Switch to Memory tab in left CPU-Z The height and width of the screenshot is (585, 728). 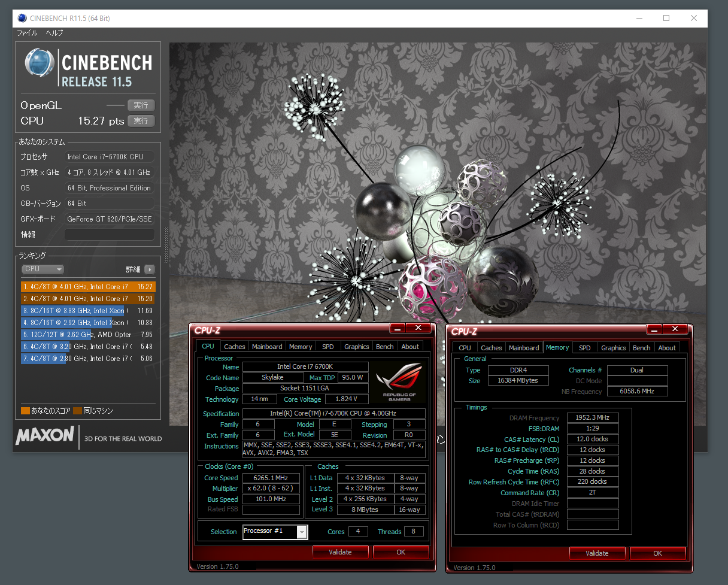coord(301,347)
